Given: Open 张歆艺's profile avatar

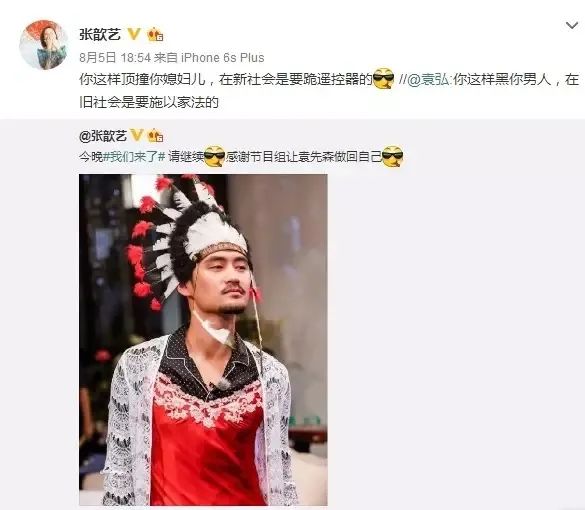Looking at the screenshot, I should [x=43, y=45].
